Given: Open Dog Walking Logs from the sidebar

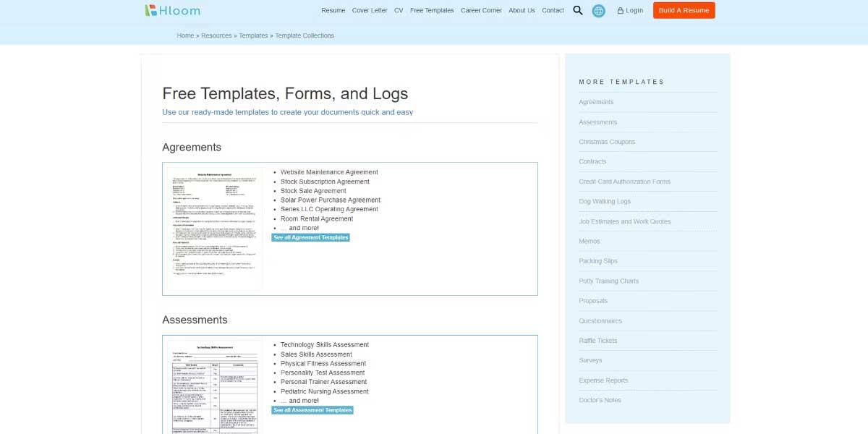Looking at the screenshot, I should click(605, 201).
